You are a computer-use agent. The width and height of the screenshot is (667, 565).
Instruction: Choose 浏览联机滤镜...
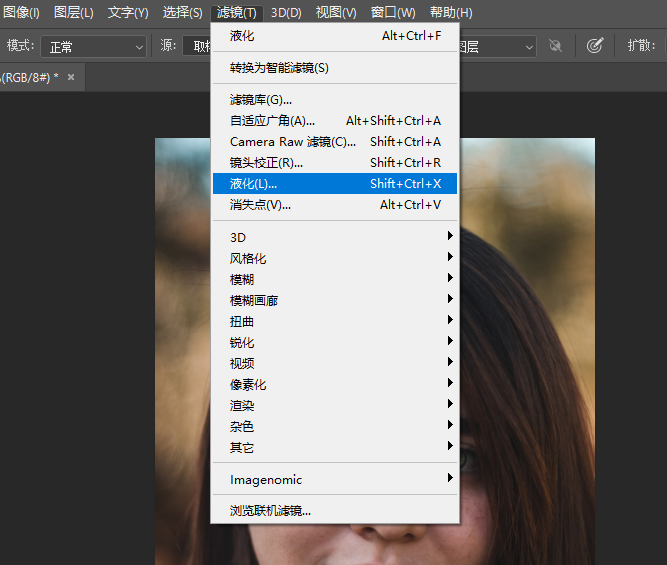(335, 510)
